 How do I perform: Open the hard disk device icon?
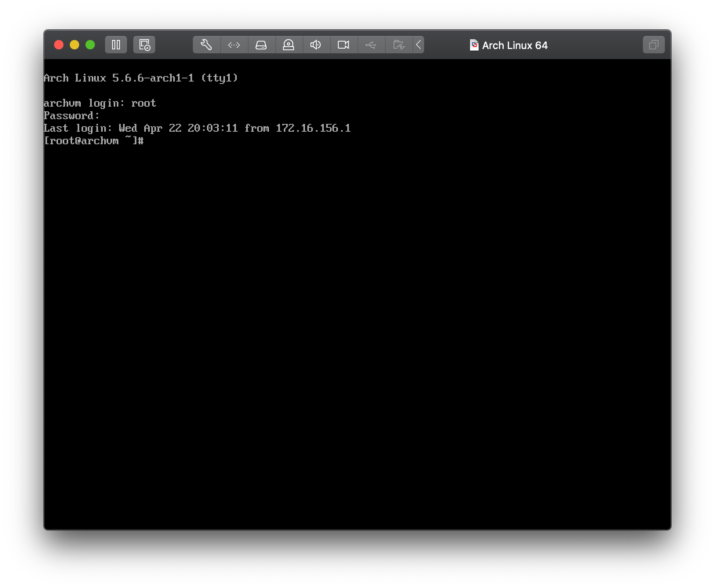[x=261, y=45]
